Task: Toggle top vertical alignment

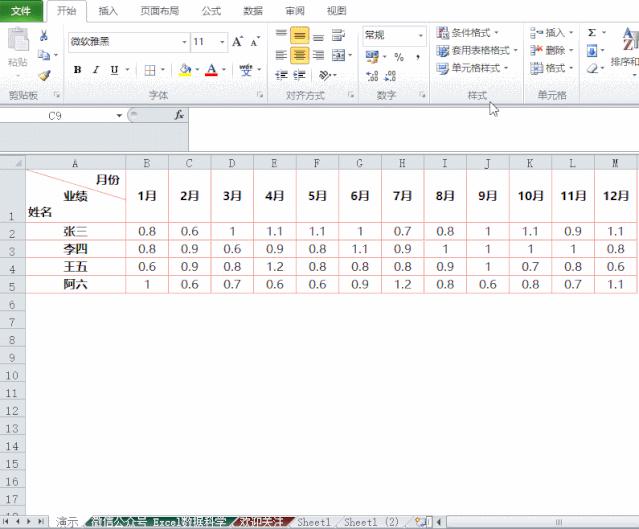Action: point(281,35)
